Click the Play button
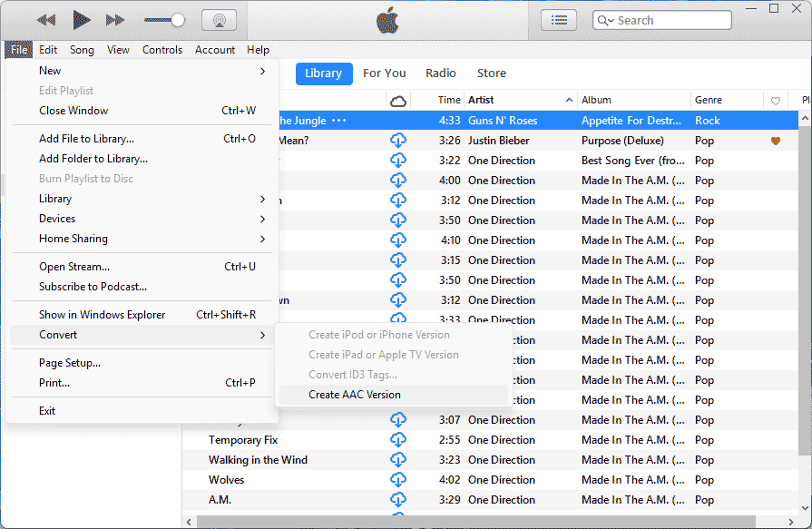This screenshot has height=529, width=812. pos(81,20)
